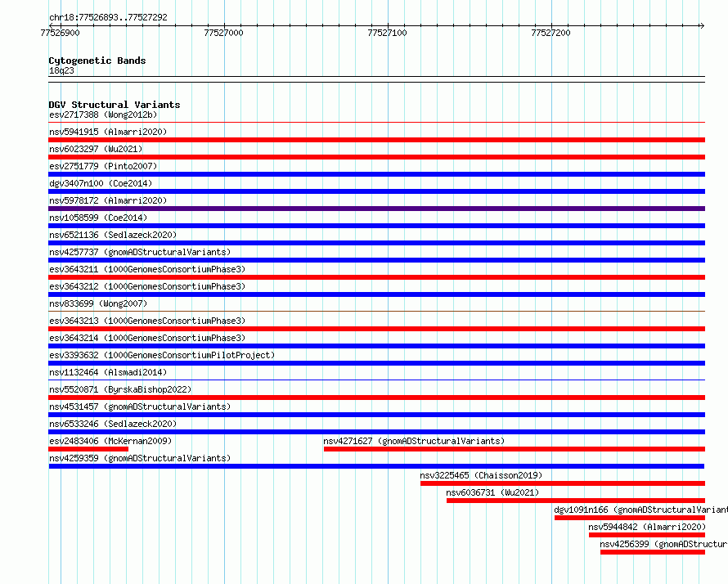The width and height of the screenshot is (728, 584).
Task: Open the nsv833699 (Wong2007) variant label
Action: pos(98,303)
